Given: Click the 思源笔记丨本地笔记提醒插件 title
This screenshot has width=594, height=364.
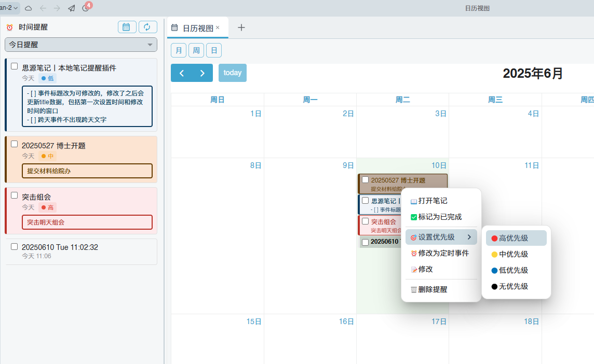Looking at the screenshot, I should (69, 68).
